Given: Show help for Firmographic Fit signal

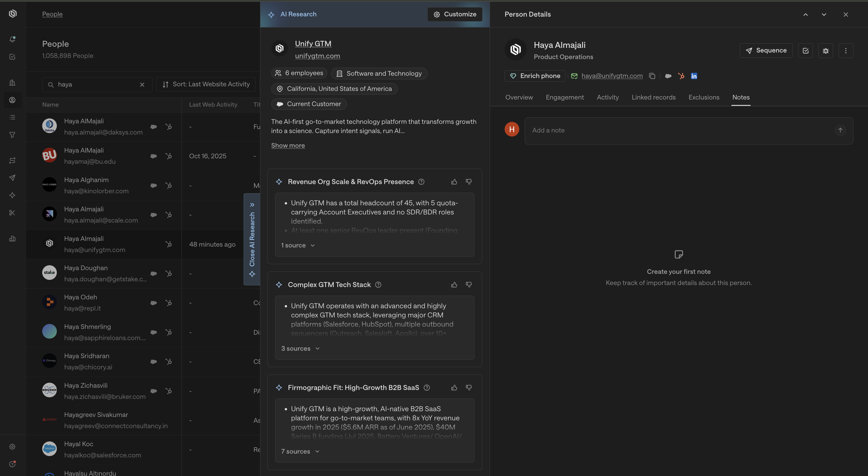Looking at the screenshot, I should coord(427,388).
